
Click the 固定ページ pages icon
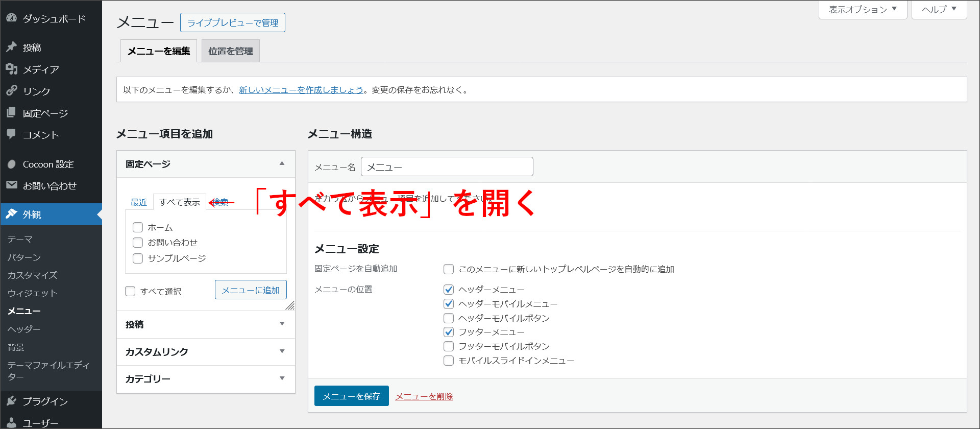[11, 112]
